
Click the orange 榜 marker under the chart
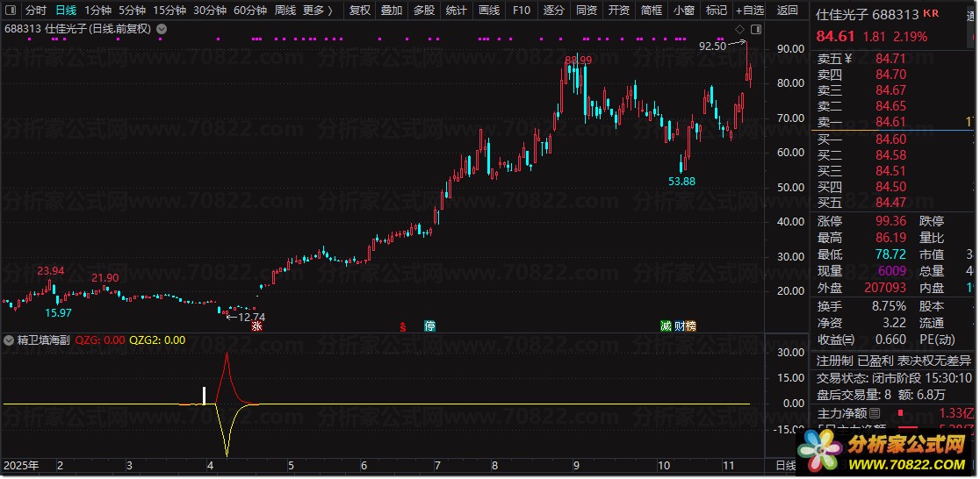tap(690, 326)
